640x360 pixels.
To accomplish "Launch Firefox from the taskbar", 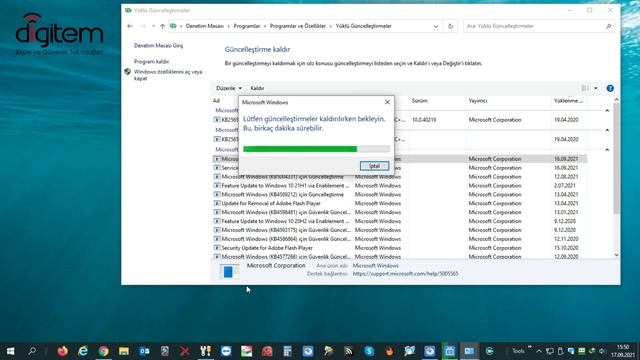I will (62, 351).
